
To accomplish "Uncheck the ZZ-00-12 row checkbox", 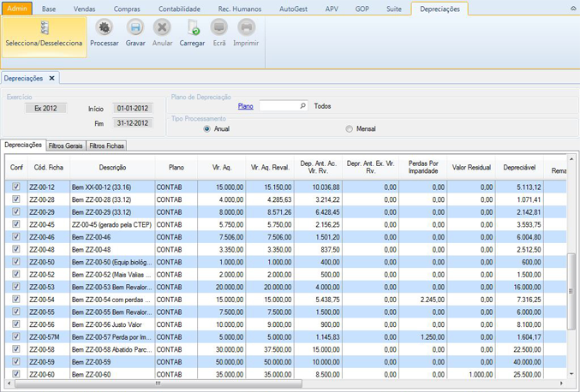I will 16,187.
